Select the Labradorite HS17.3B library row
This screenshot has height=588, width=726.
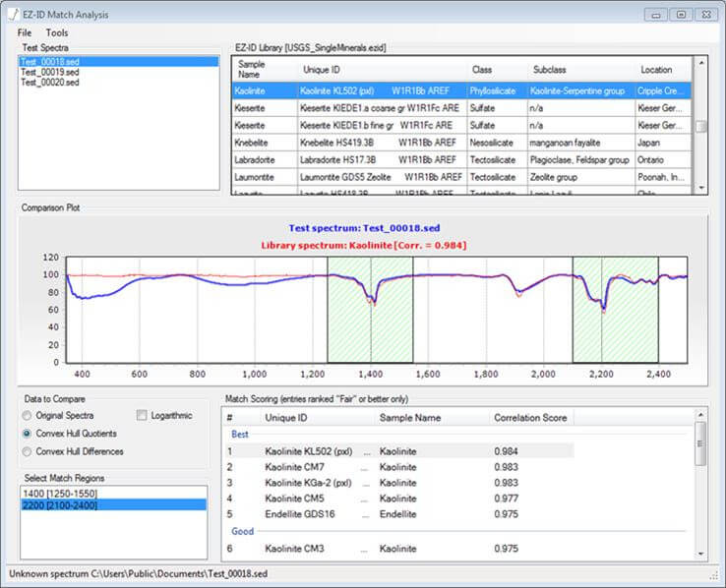point(344,160)
